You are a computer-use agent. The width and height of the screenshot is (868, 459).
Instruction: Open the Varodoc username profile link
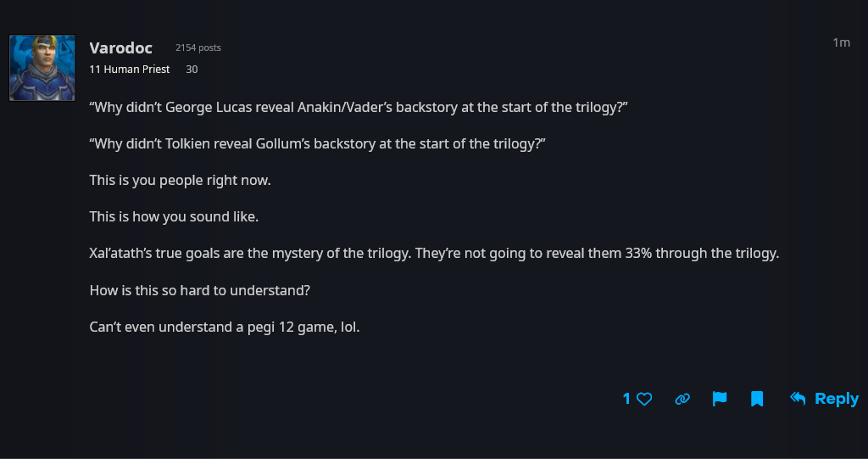coord(120,48)
